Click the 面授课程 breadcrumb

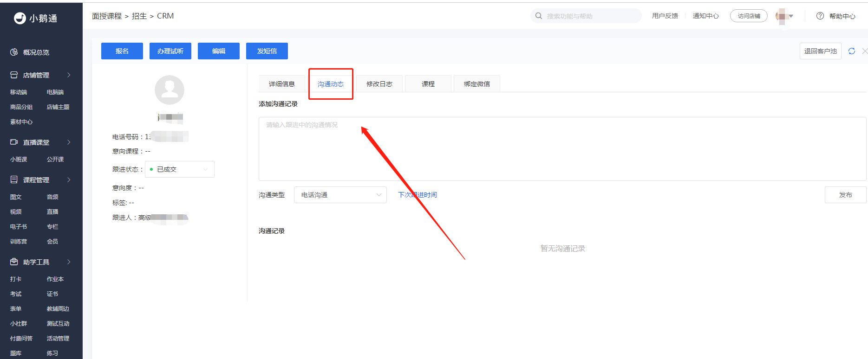107,16
